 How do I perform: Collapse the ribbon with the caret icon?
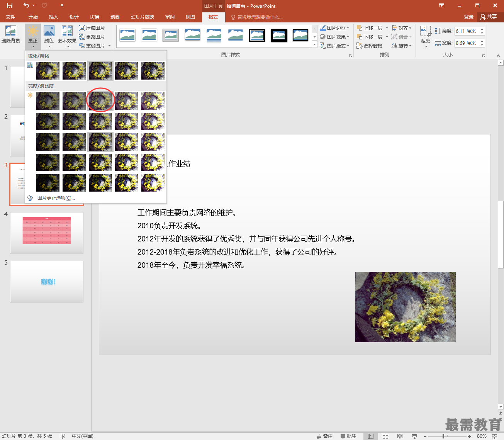point(498,55)
